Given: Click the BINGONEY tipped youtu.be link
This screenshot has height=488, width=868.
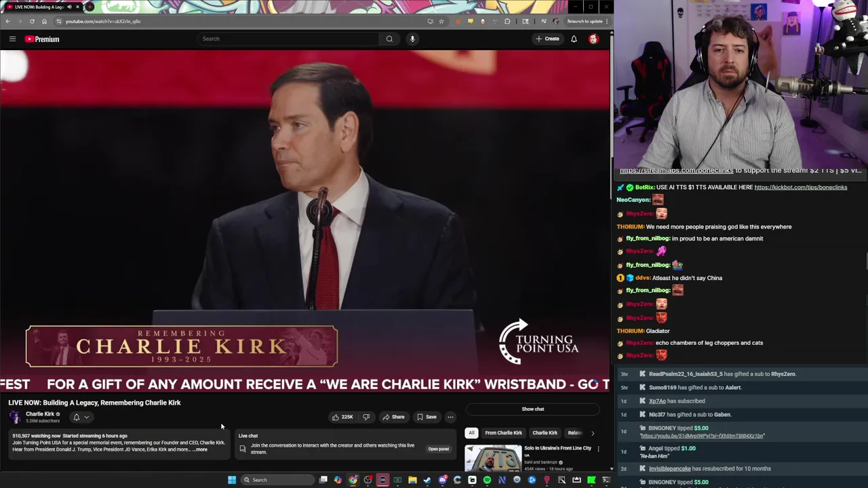Looking at the screenshot, I should pos(702,436).
